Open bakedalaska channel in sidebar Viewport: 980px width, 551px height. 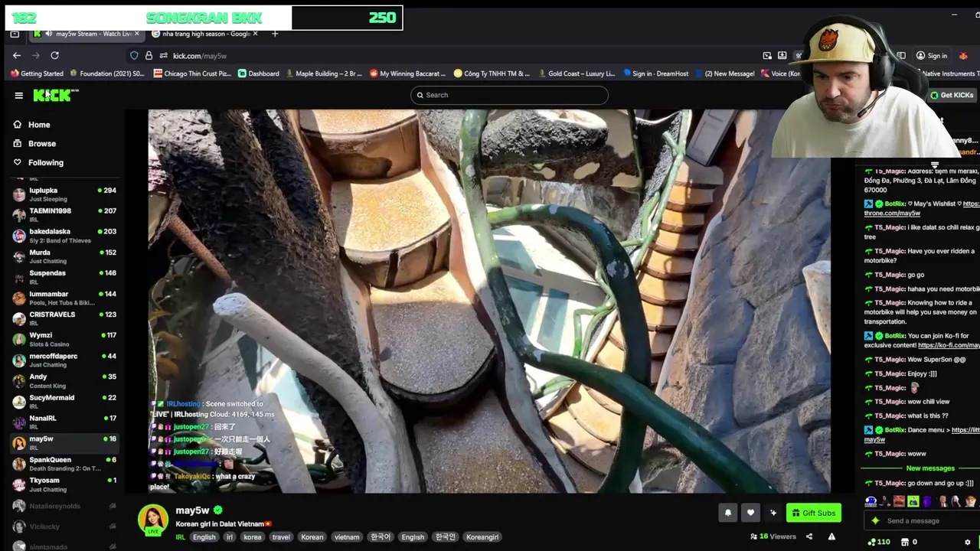tap(64, 236)
